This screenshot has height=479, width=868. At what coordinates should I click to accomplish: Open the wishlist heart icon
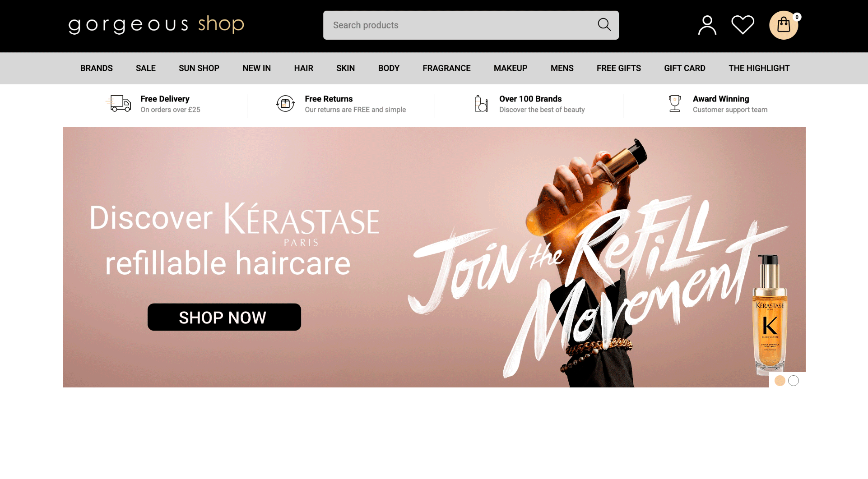coord(743,25)
